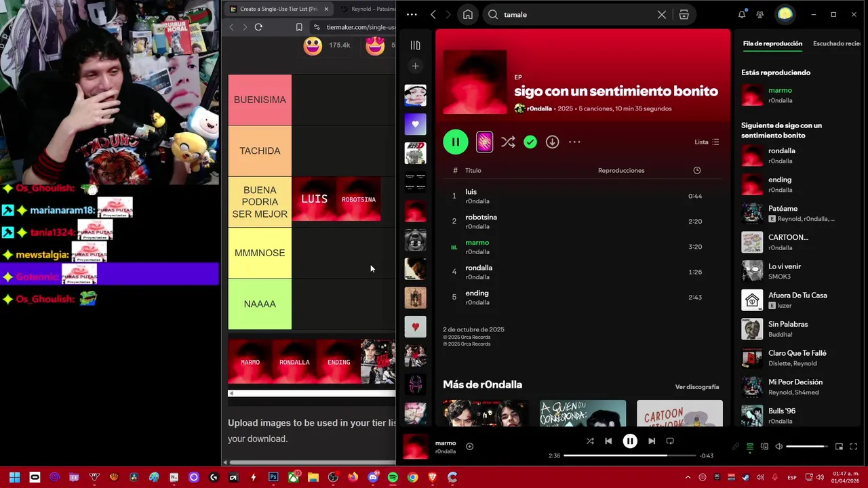Seek within the song progress bar

pos(630,455)
